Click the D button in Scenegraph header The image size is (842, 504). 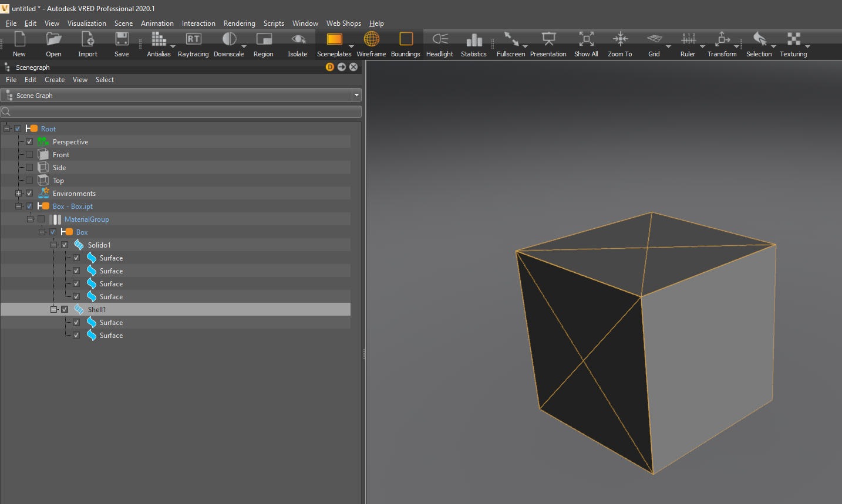pyautogui.click(x=329, y=67)
